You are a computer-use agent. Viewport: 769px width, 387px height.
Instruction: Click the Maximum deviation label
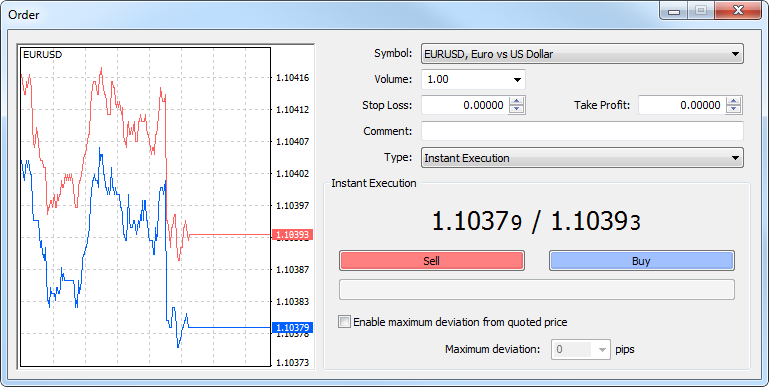492,349
